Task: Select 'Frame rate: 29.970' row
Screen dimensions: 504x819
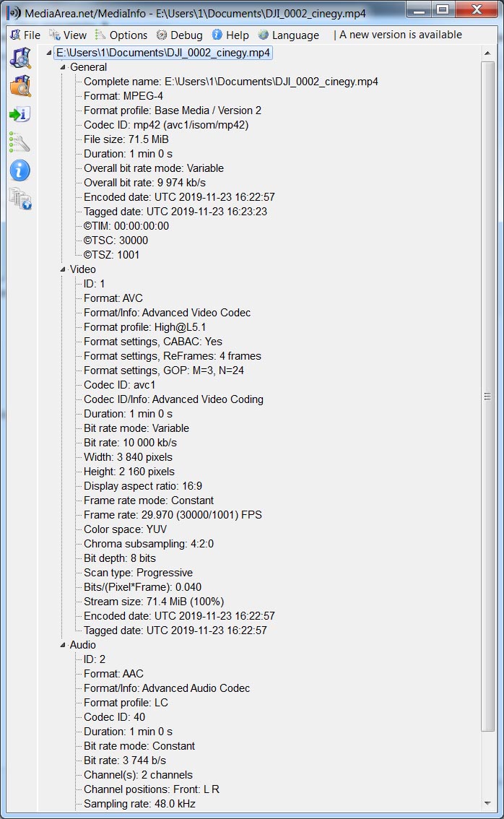Action: (x=173, y=515)
